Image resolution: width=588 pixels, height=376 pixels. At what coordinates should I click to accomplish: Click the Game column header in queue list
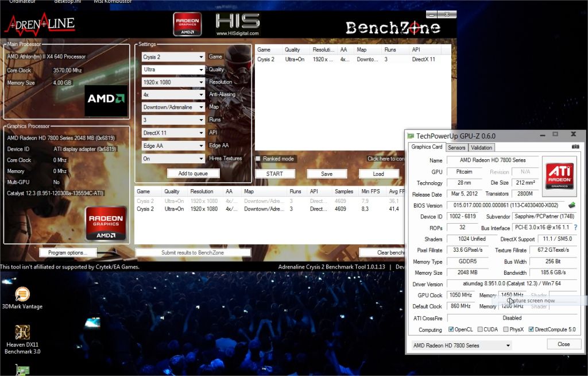pyautogui.click(x=268, y=49)
